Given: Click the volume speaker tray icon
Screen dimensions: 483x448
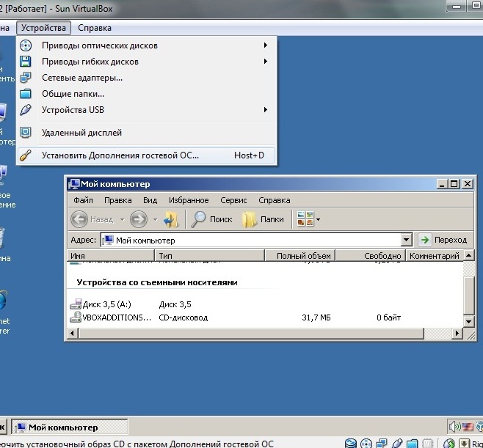Looking at the screenshot, I should pyautogui.click(x=454, y=427).
